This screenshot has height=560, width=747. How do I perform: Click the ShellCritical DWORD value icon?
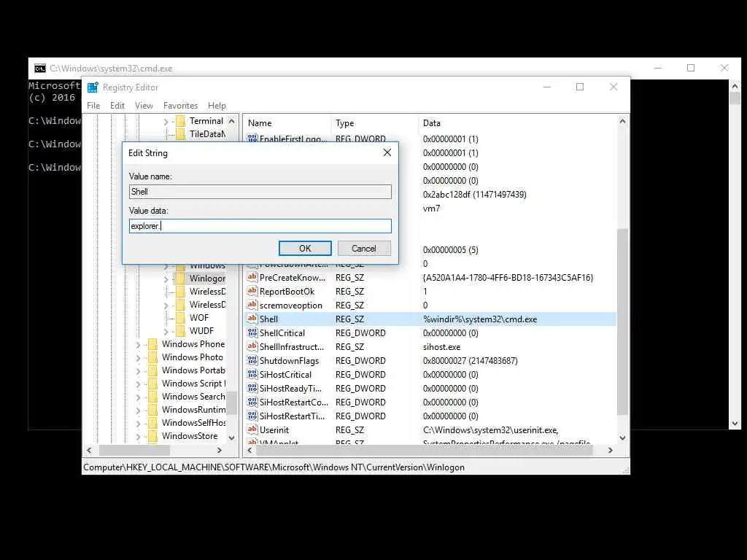252,332
